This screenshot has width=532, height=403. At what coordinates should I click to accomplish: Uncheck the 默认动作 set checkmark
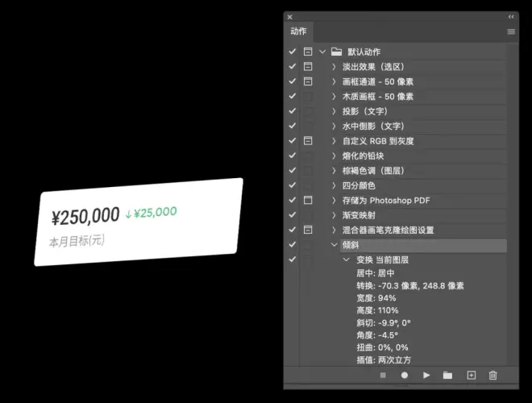click(292, 52)
